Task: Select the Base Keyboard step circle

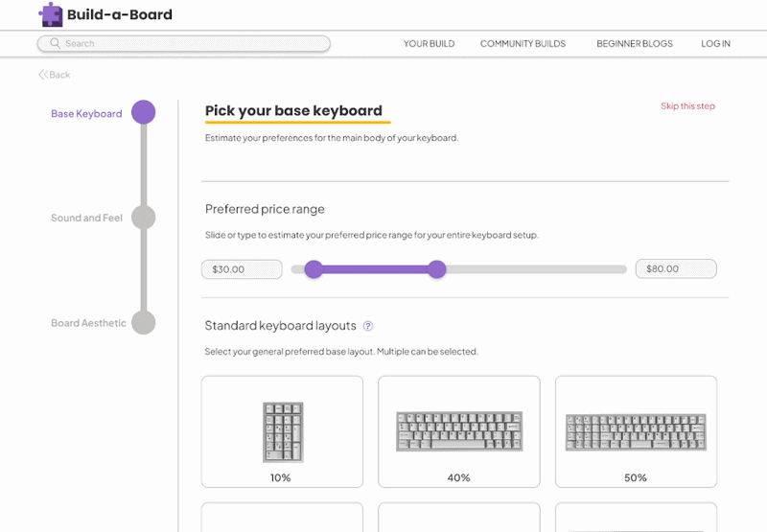Action: coord(143,113)
